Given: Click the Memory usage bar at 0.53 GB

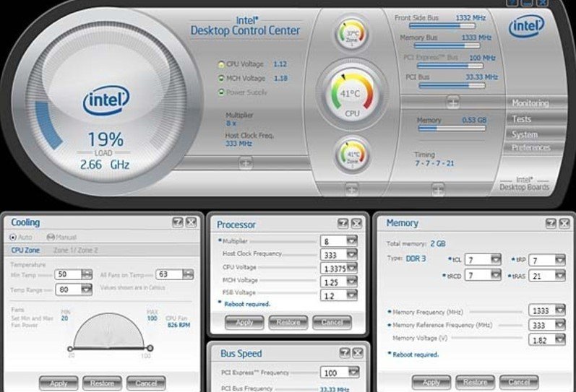Looking at the screenshot, I should click(452, 129).
